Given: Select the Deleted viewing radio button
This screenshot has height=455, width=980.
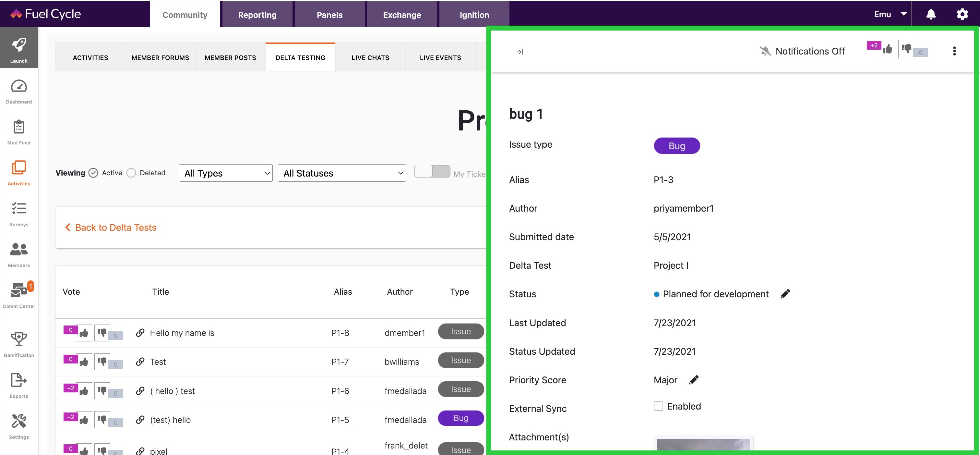Looking at the screenshot, I should 131,172.
